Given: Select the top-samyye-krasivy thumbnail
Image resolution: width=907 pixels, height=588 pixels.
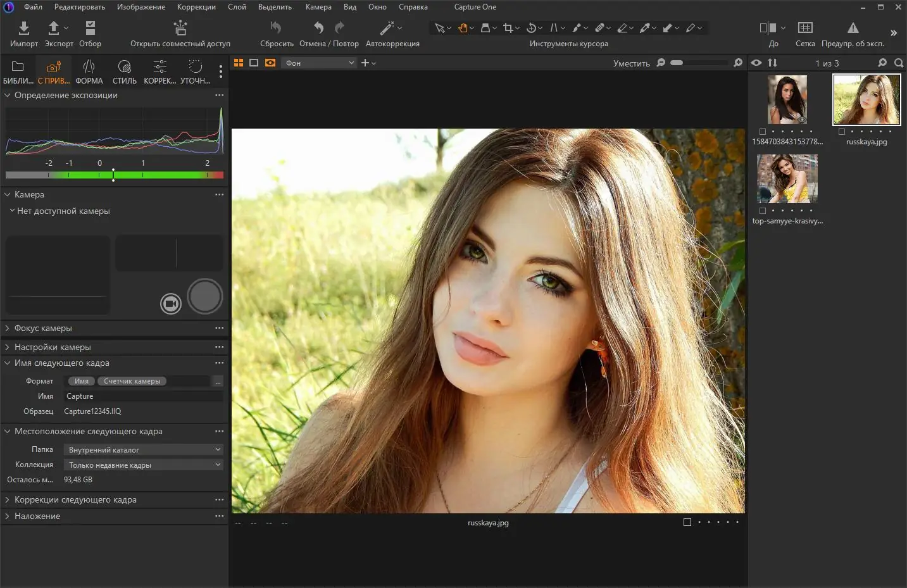Looking at the screenshot, I should pyautogui.click(x=787, y=178).
